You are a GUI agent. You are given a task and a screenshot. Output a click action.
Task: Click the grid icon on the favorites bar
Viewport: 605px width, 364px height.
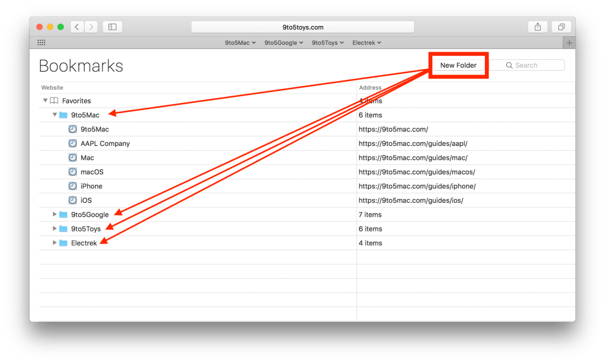pyautogui.click(x=41, y=42)
